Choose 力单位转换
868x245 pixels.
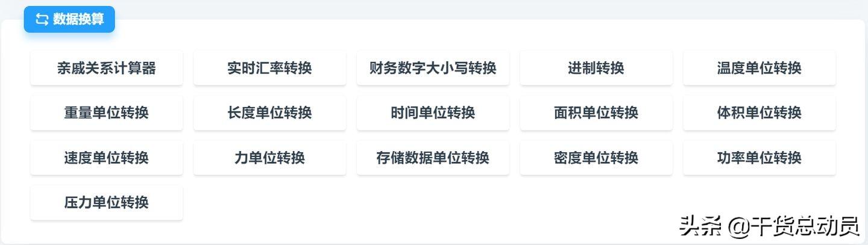click(269, 158)
